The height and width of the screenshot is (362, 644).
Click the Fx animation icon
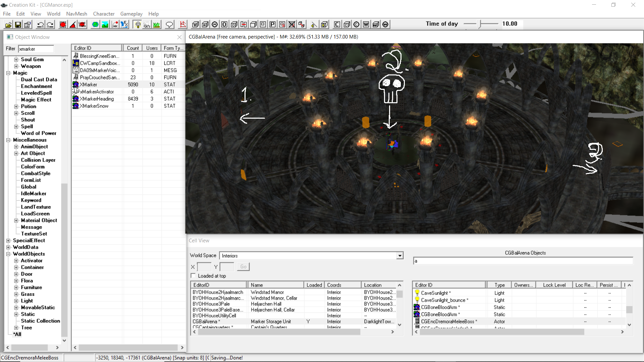(124, 24)
